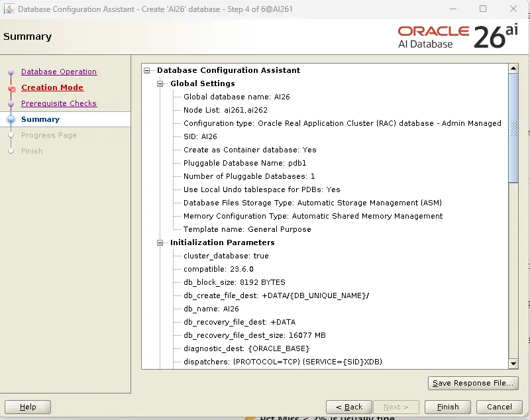The width and height of the screenshot is (530, 420).
Task: Select 'Node List: ai261,ai262' row
Action: click(x=225, y=110)
